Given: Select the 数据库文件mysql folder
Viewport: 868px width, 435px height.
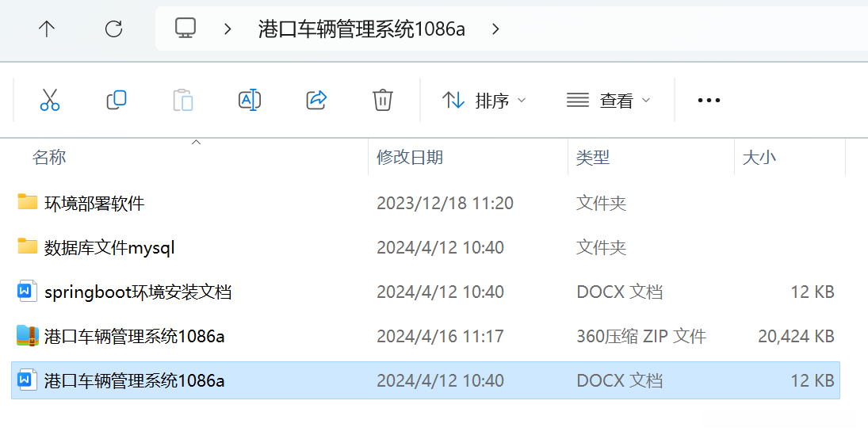Looking at the screenshot, I should (109, 248).
